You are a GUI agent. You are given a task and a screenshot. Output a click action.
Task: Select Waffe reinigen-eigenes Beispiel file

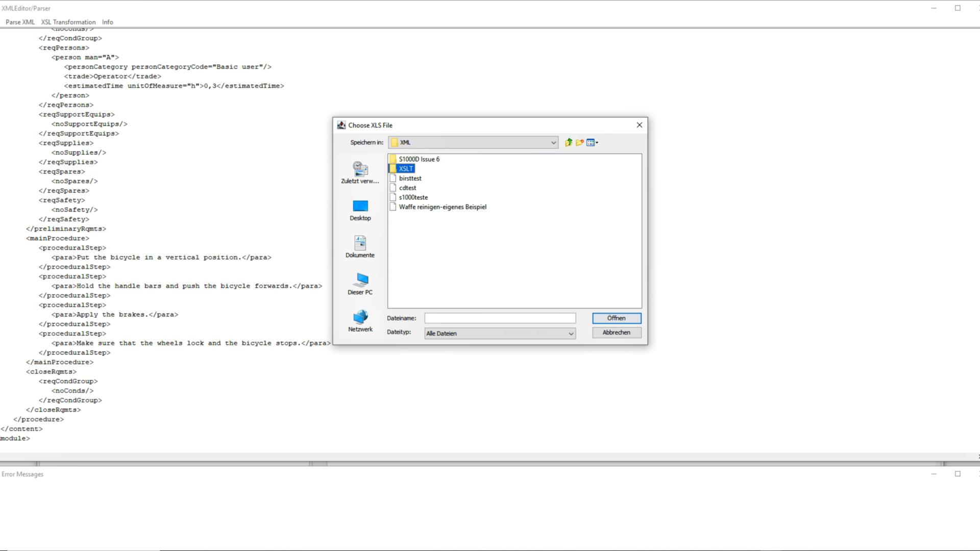442,207
